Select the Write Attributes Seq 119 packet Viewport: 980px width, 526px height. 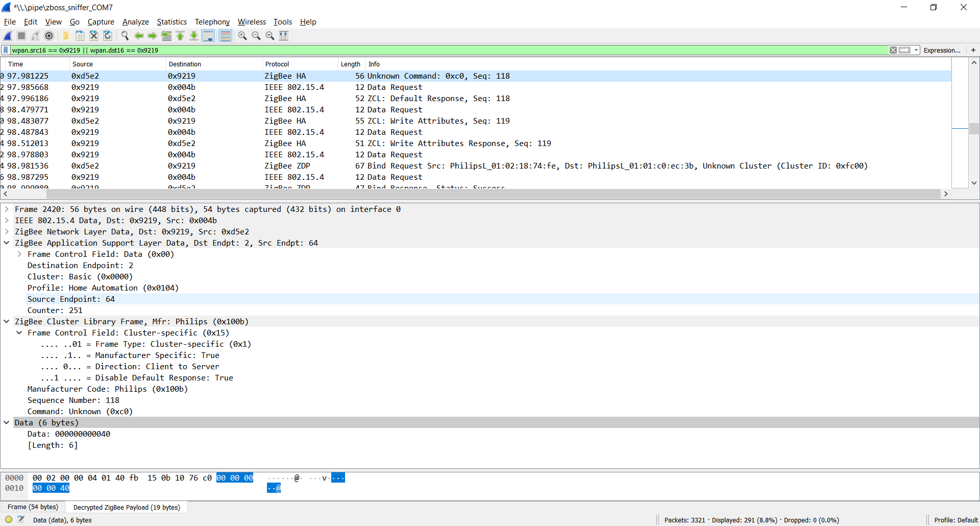(476, 121)
